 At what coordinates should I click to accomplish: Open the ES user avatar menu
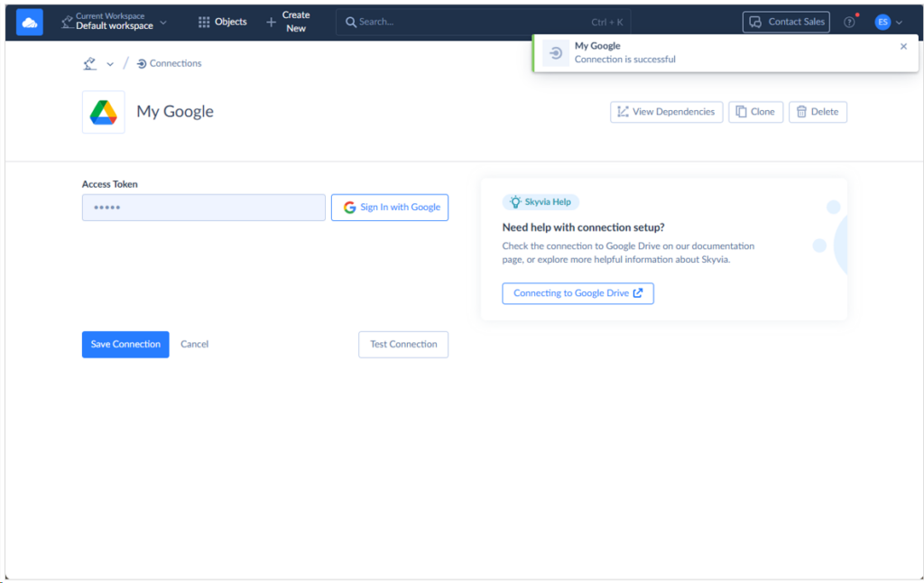click(882, 23)
